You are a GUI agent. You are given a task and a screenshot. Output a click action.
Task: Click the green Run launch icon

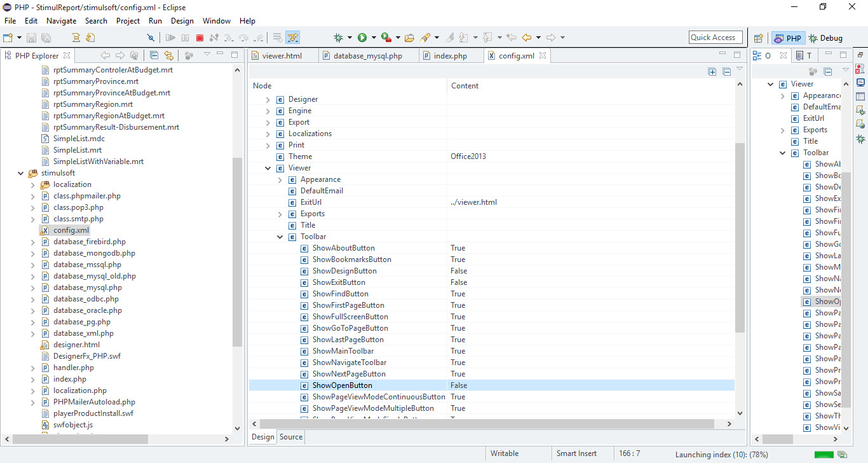(x=362, y=38)
